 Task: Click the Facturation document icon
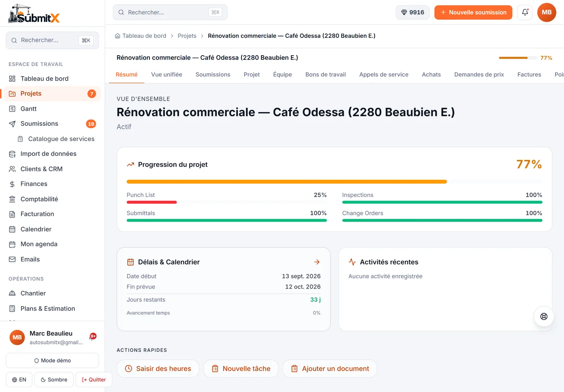coord(12,214)
